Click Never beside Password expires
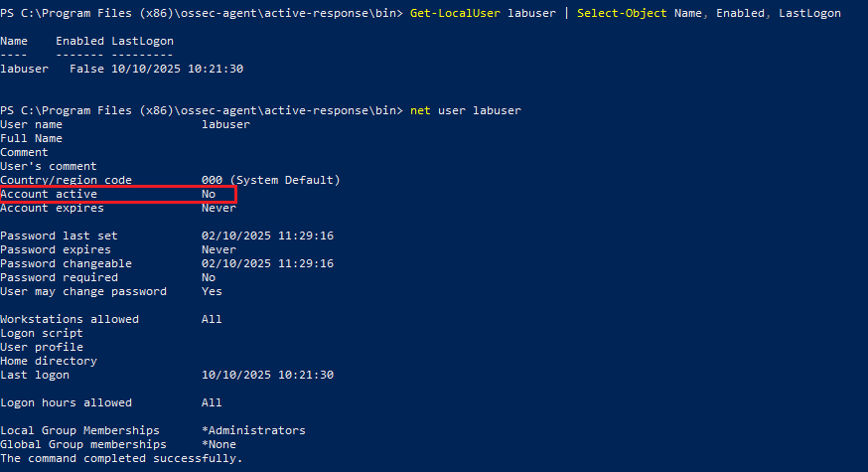The width and height of the screenshot is (868, 472). (218, 249)
